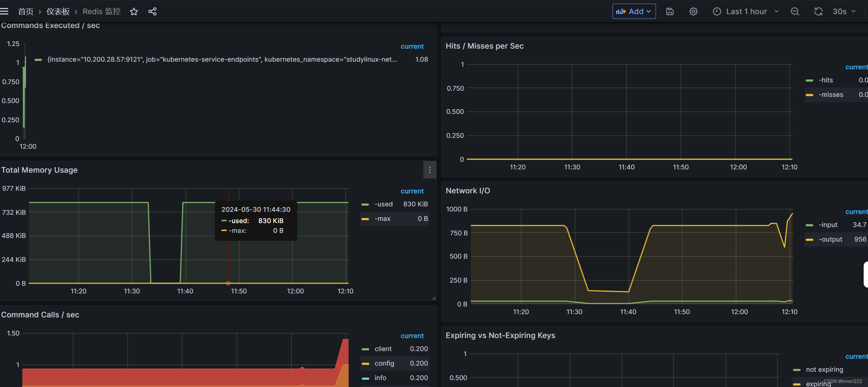Change color of -max yellow swatch

[x=365, y=219]
